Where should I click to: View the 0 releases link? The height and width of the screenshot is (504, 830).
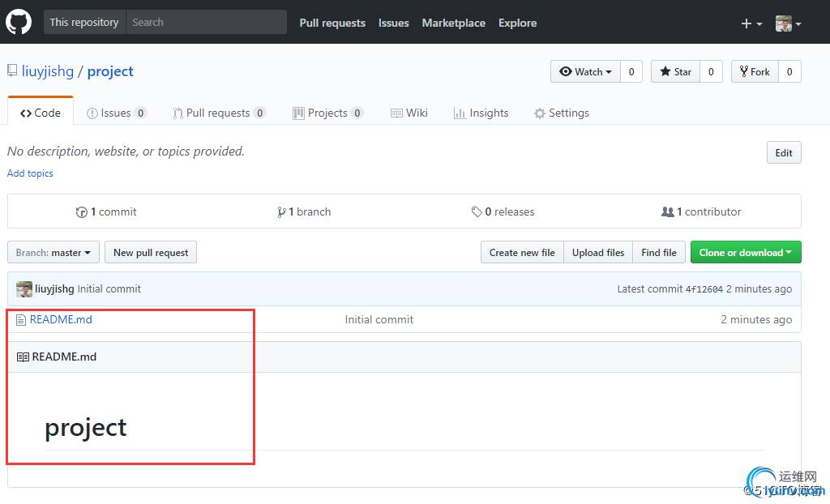tap(503, 211)
